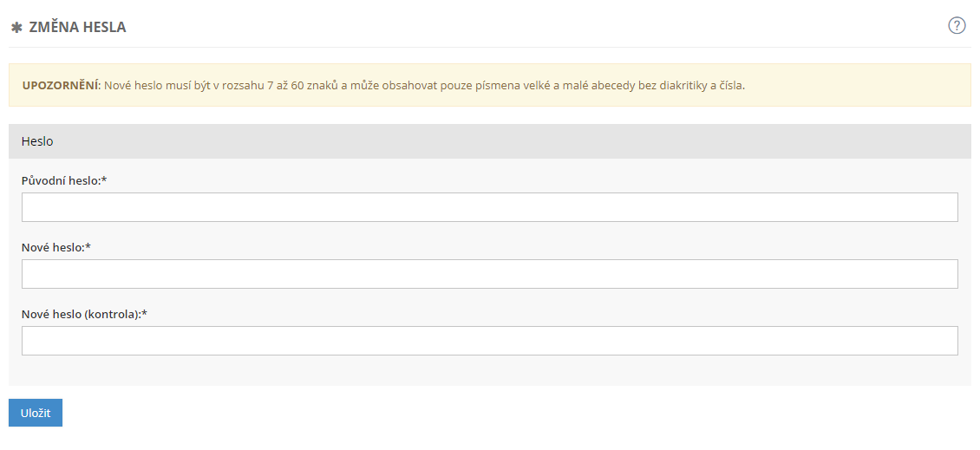Click the bold UPOZORNĚNÍ word in the warning

point(61,86)
